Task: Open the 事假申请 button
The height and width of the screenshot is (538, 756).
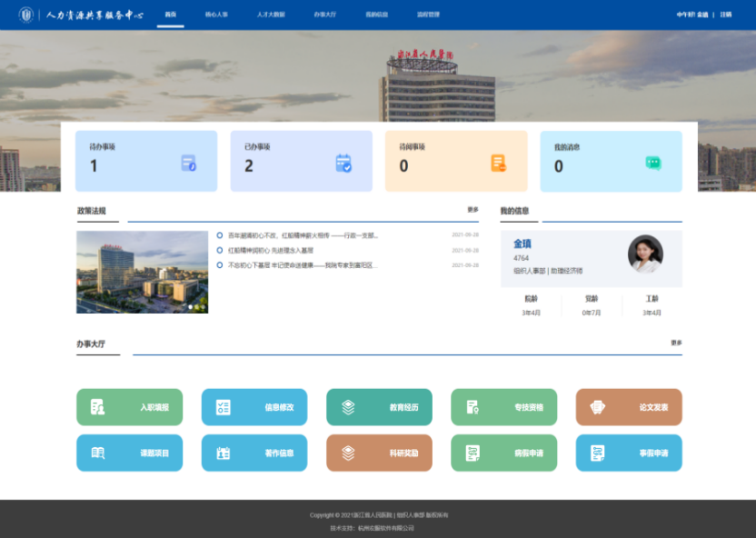Action: point(629,453)
